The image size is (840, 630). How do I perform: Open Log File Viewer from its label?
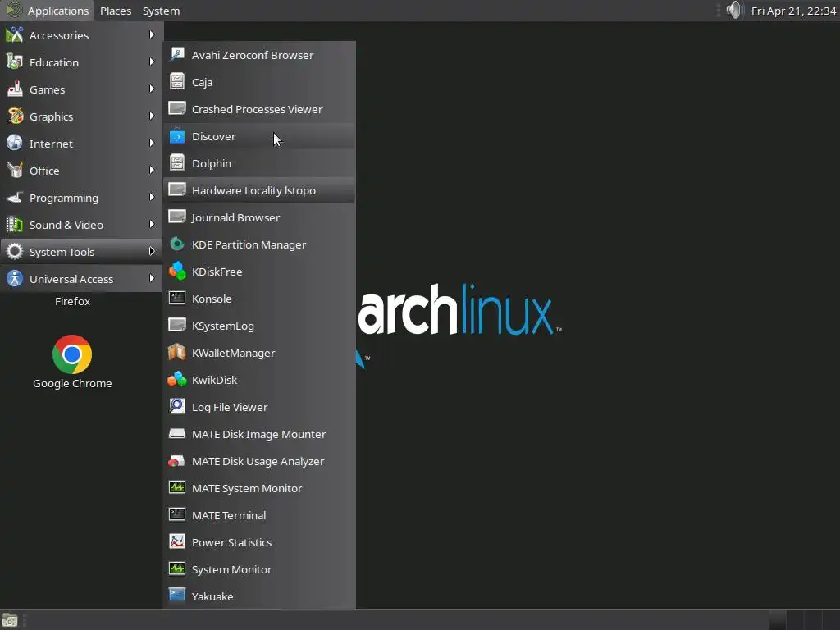(230, 407)
